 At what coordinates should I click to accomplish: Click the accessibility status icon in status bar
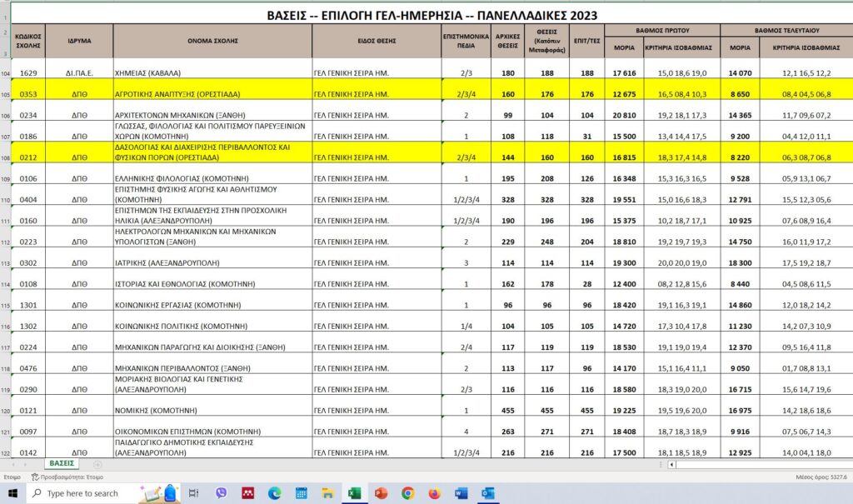35,477
